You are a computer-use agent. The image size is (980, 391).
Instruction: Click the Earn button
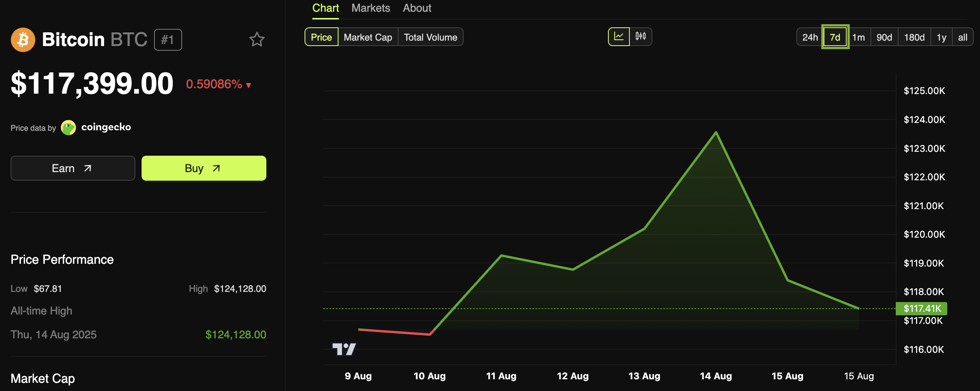coord(73,168)
